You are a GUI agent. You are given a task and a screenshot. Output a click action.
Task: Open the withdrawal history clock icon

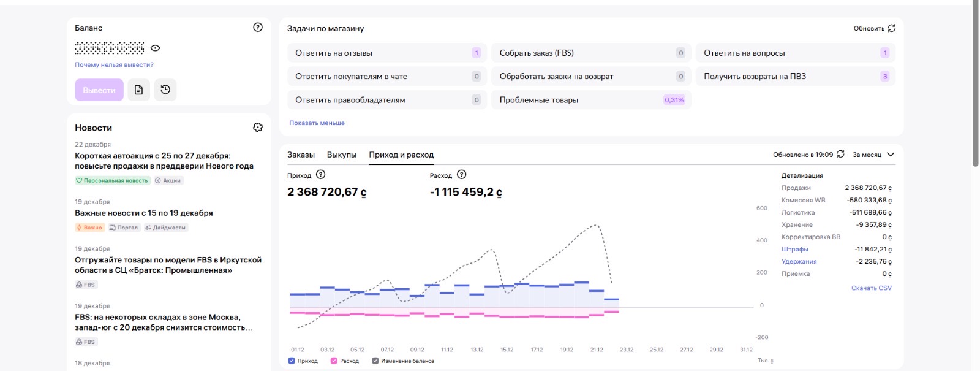point(165,90)
